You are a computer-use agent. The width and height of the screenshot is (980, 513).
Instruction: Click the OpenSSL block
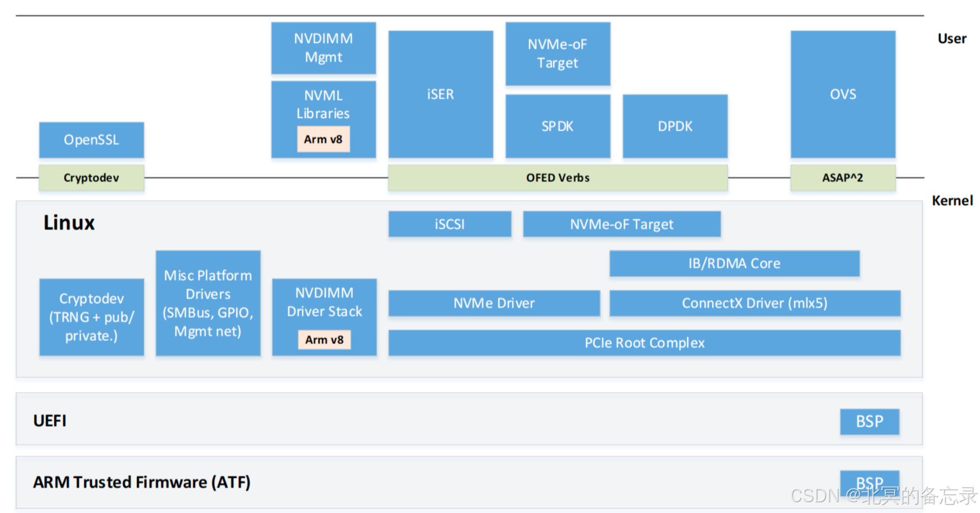(x=91, y=140)
